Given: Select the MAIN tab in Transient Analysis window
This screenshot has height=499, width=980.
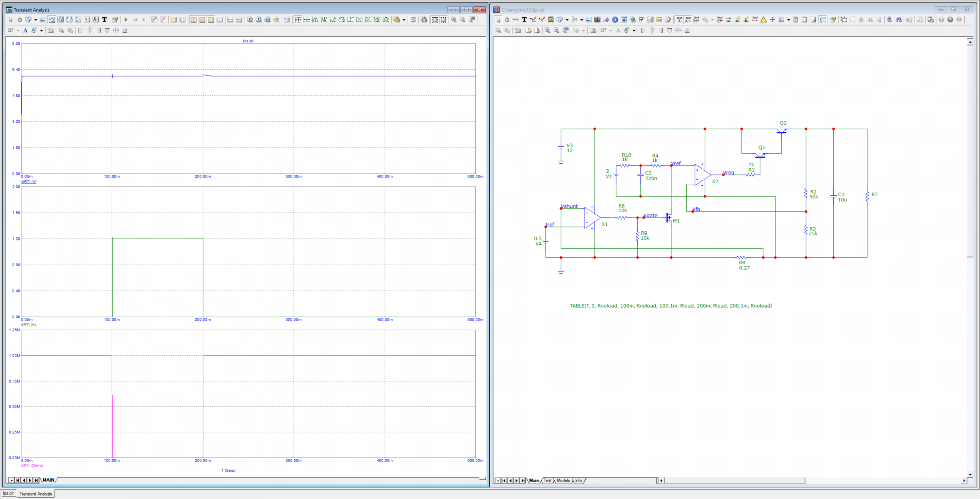Looking at the screenshot, I should (48, 480).
